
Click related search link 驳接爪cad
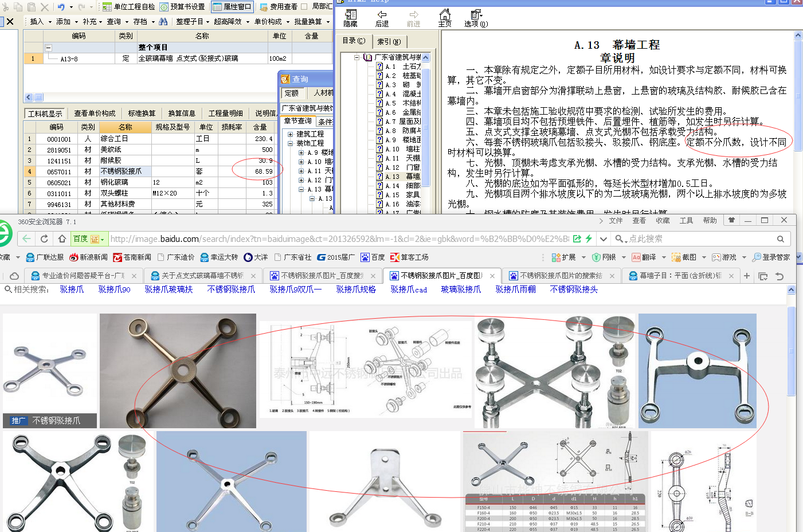point(409,290)
